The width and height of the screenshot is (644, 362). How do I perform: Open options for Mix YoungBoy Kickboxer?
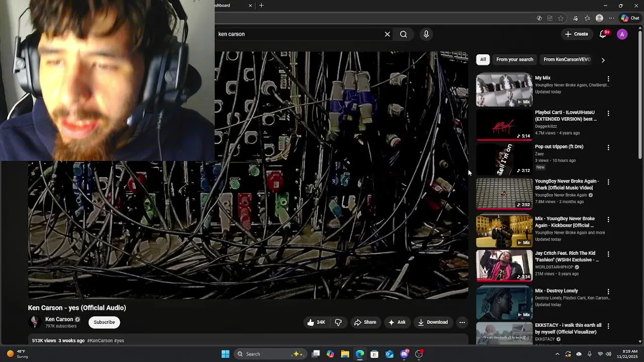coord(608,220)
